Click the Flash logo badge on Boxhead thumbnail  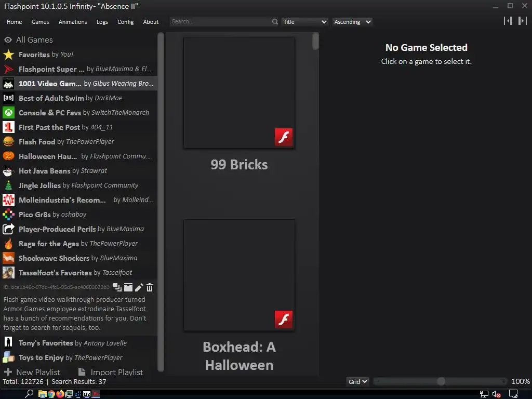pyautogui.click(x=284, y=320)
